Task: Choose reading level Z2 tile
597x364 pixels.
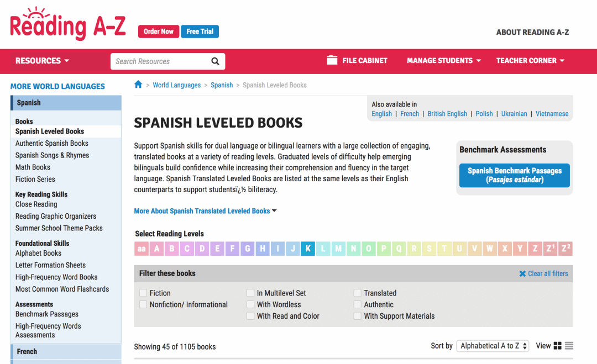Action: [x=565, y=249]
